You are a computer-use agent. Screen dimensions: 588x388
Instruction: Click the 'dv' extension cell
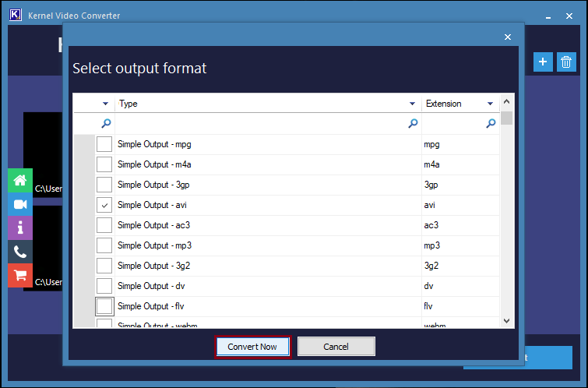(x=460, y=286)
